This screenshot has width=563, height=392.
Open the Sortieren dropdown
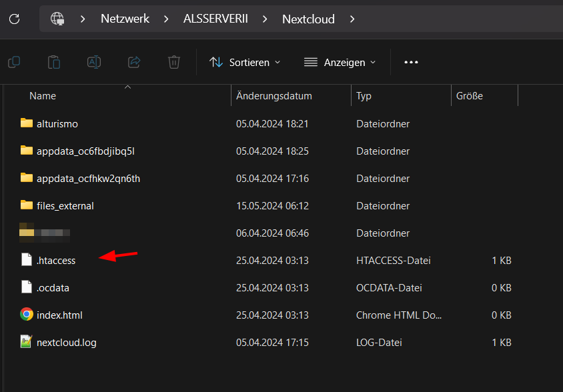click(x=245, y=63)
